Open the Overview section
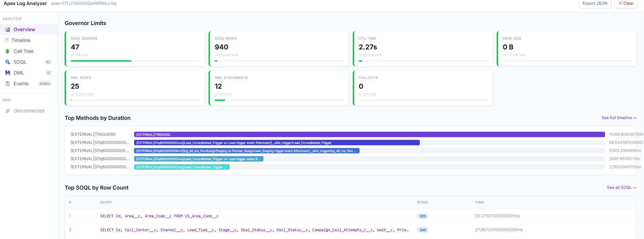644x239 pixels. pyautogui.click(x=29, y=29)
